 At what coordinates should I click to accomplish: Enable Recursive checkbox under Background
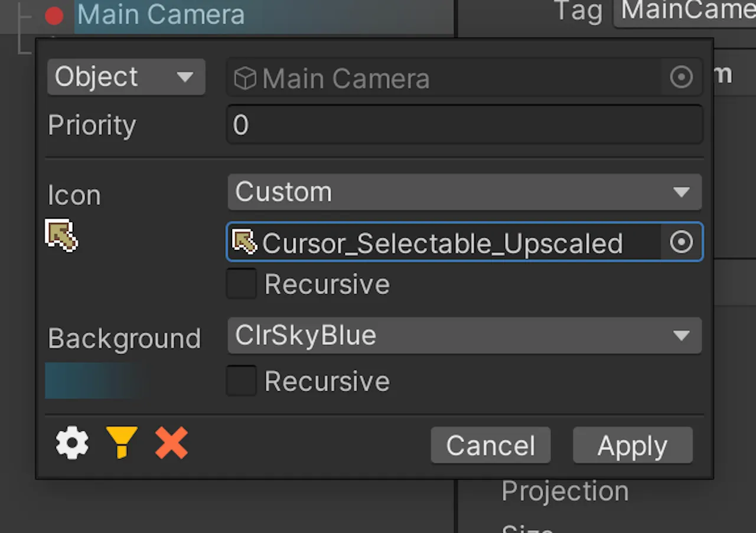(242, 381)
